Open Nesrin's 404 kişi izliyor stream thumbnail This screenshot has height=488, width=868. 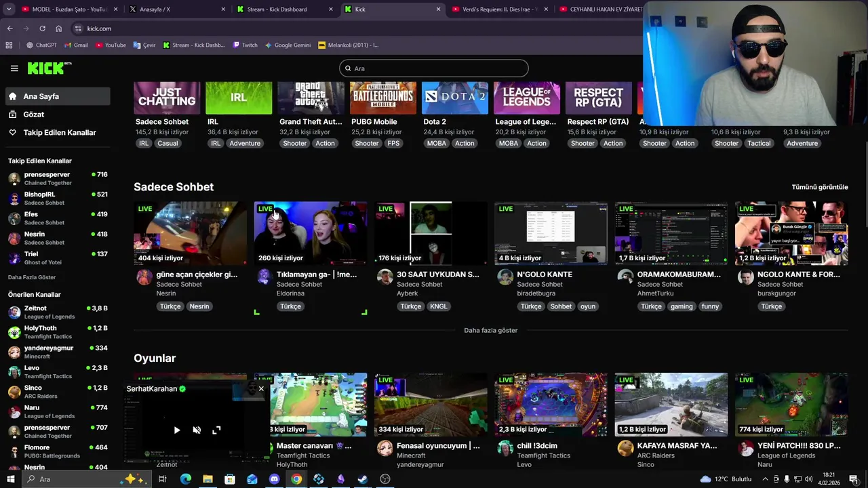tap(190, 233)
